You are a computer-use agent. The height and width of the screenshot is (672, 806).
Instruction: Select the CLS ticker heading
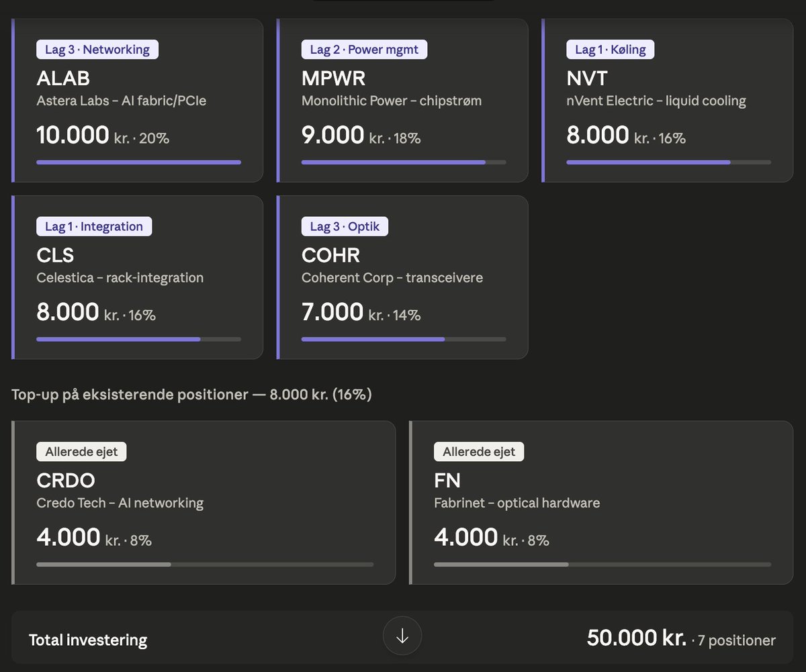pyautogui.click(x=55, y=256)
